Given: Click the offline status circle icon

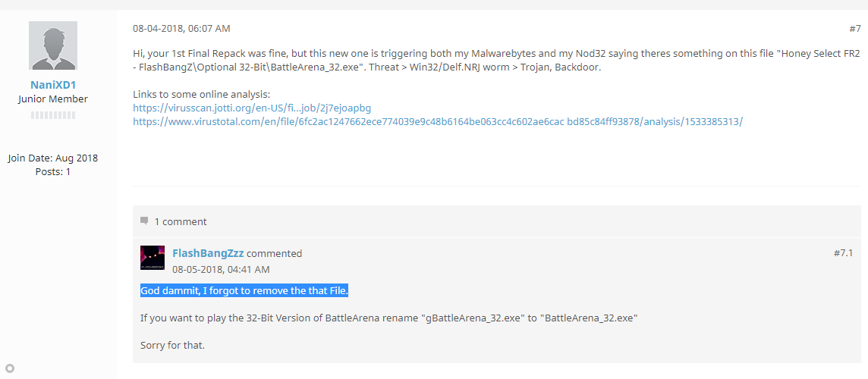Looking at the screenshot, I should pyautogui.click(x=9, y=368).
